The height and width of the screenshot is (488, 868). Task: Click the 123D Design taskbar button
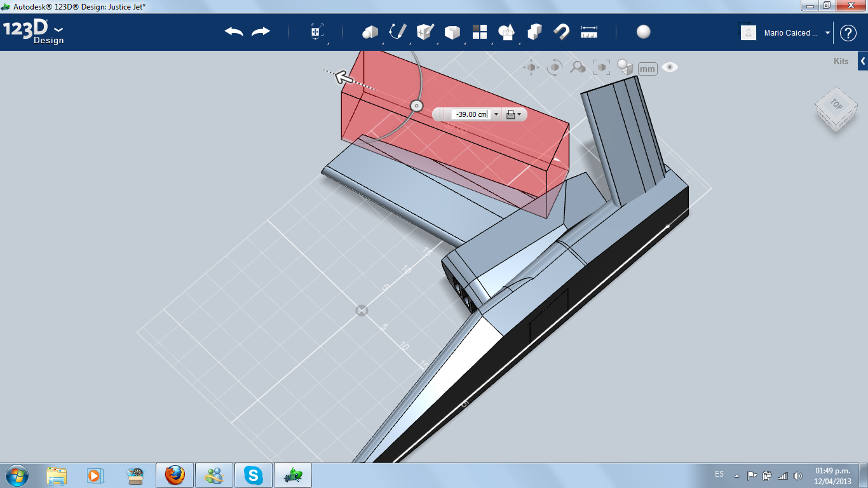coord(293,475)
